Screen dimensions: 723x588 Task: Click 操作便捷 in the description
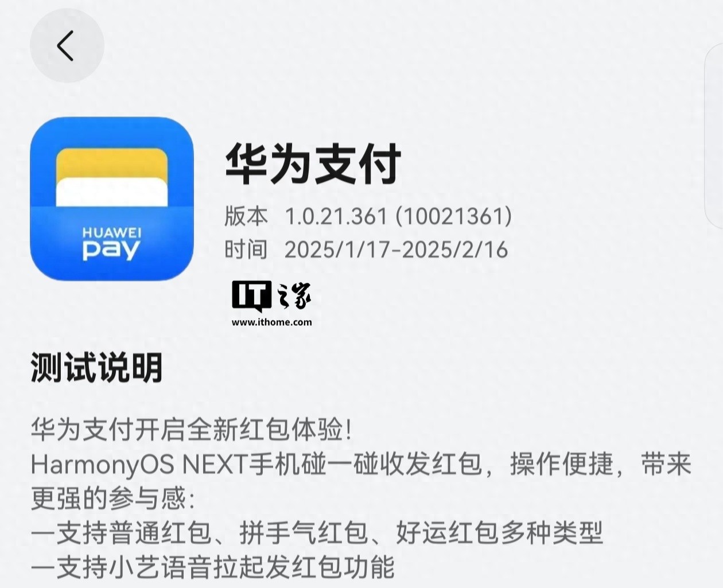point(562,464)
